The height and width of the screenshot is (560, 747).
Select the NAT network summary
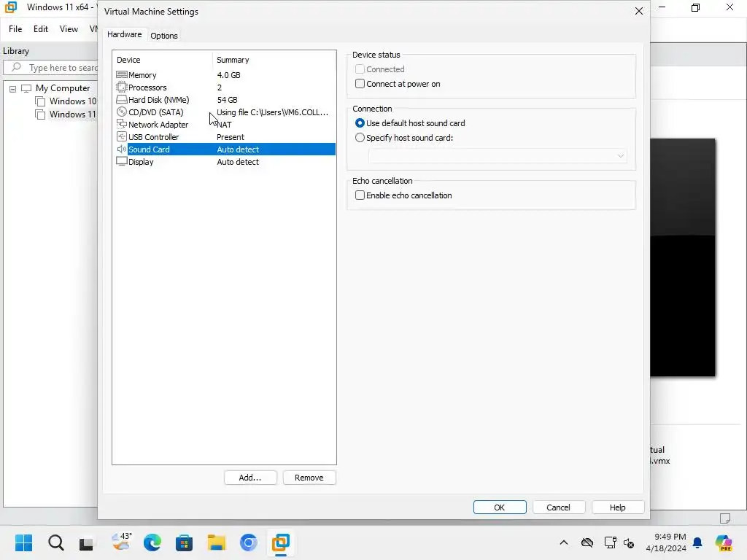[x=224, y=124]
